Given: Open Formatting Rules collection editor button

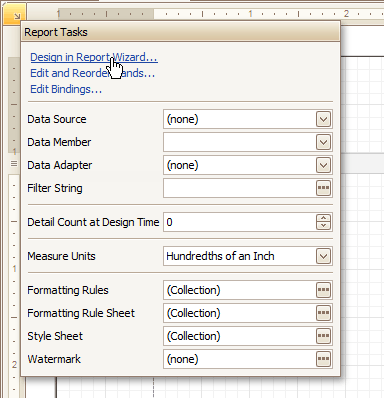Looking at the screenshot, I should point(323,290).
